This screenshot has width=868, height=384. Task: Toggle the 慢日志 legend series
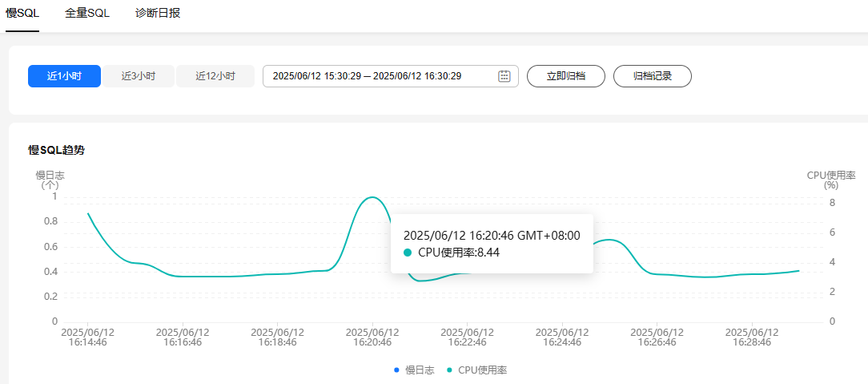pos(414,370)
